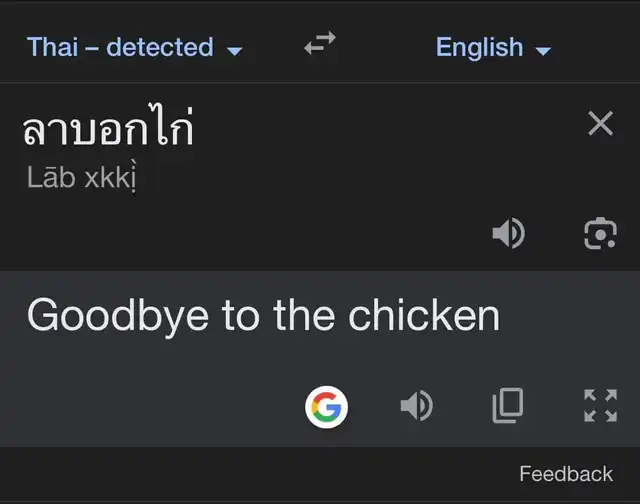Search the translation with the Google icon
Screen dimensions: 640x504
[x=327, y=406]
